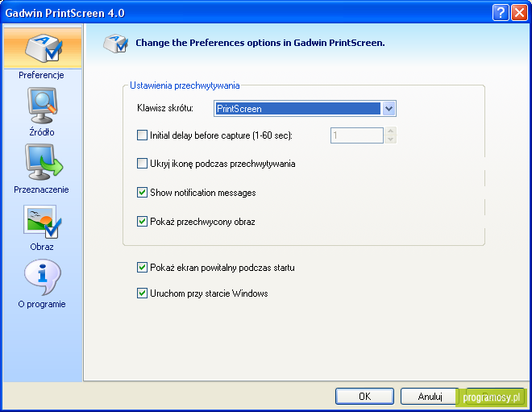Screen dimensions: 532x412
Task: Click the Ustawienia przechwytywania group title
Action: click(185, 85)
